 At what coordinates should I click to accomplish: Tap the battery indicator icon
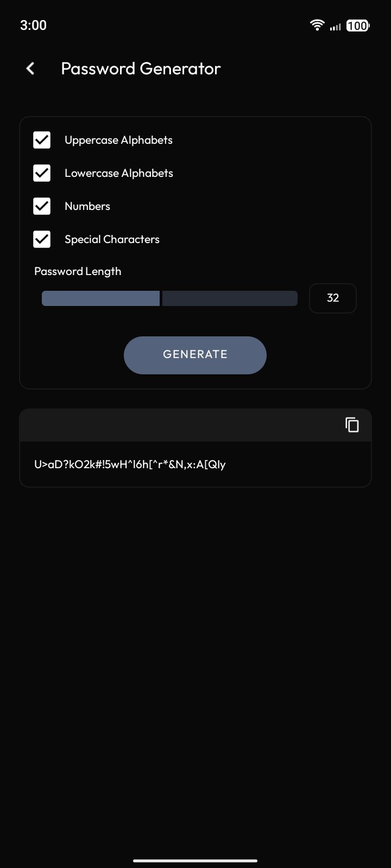point(358,25)
